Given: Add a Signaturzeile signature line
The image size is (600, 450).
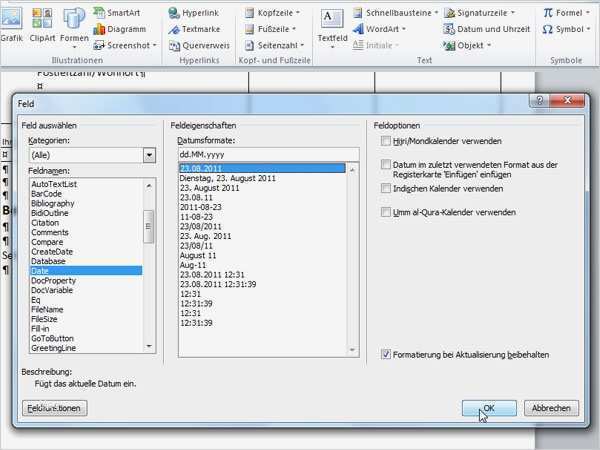Looking at the screenshot, I should [479, 13].
